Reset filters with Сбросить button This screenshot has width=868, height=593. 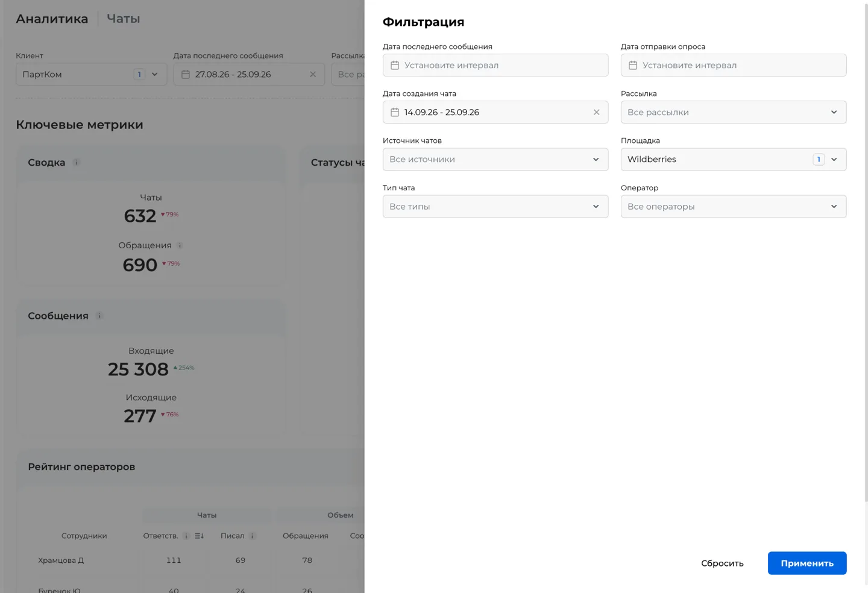[x=722, y=563]
